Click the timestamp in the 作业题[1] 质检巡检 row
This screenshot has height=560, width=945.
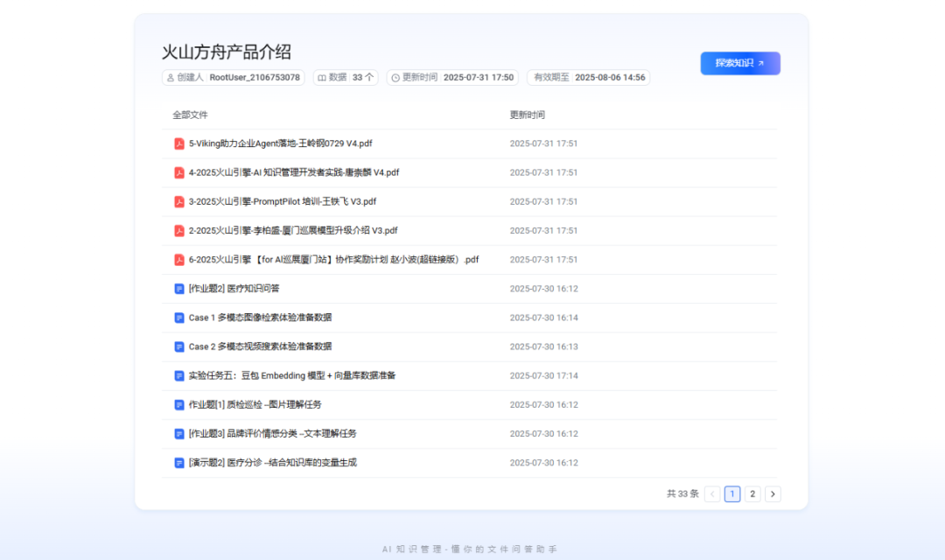543,404
